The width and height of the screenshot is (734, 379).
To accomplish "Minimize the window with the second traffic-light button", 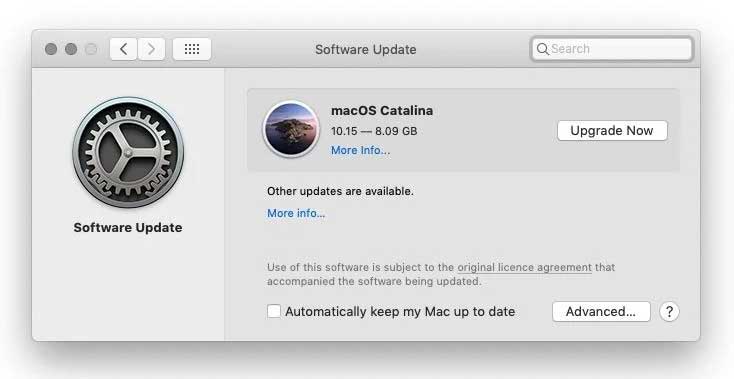I will click(71, 49).
